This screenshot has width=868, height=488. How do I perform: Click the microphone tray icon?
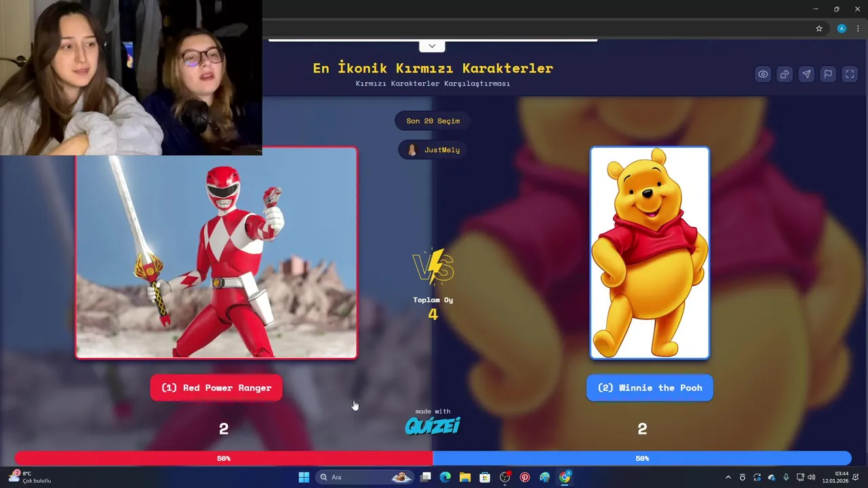coord(786,477)
